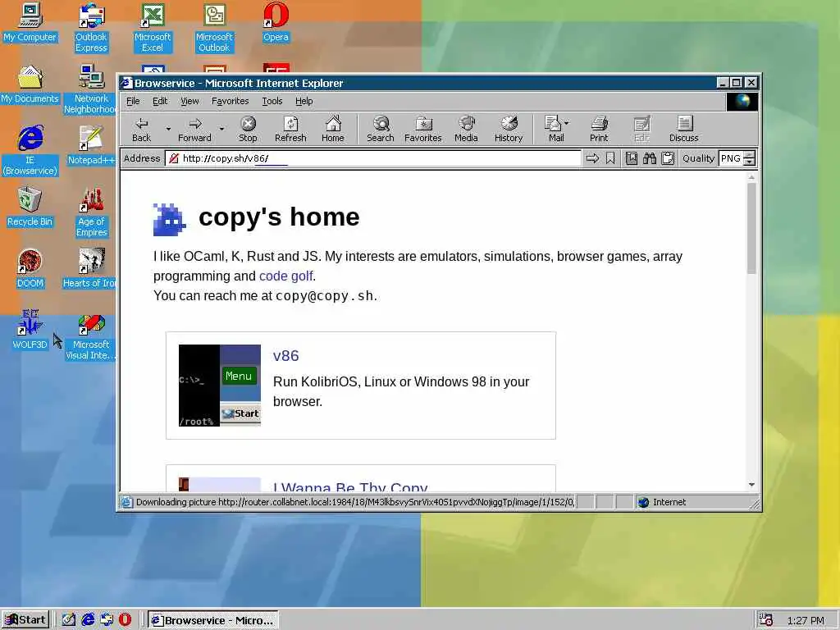The width and height of the screenshot is (840, 630).
Task: Select the Notepad++ desktop icon
Action: [x=91, y=145]
